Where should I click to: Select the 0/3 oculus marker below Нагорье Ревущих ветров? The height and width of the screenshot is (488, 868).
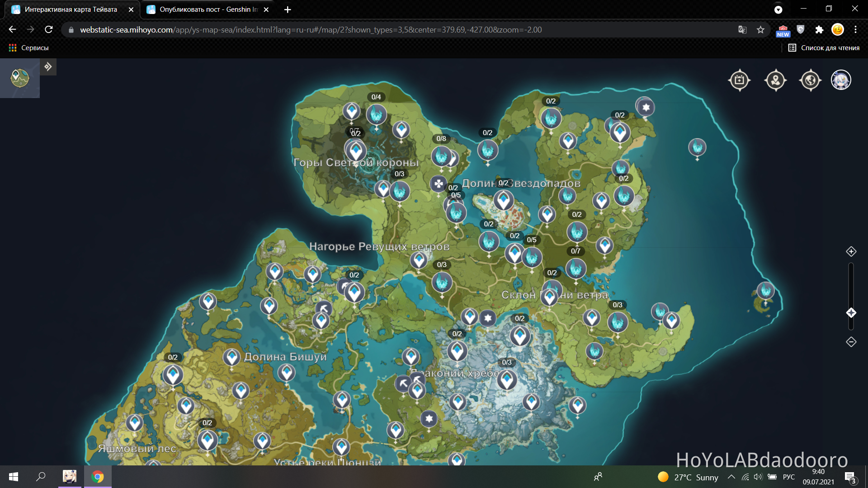442,282
